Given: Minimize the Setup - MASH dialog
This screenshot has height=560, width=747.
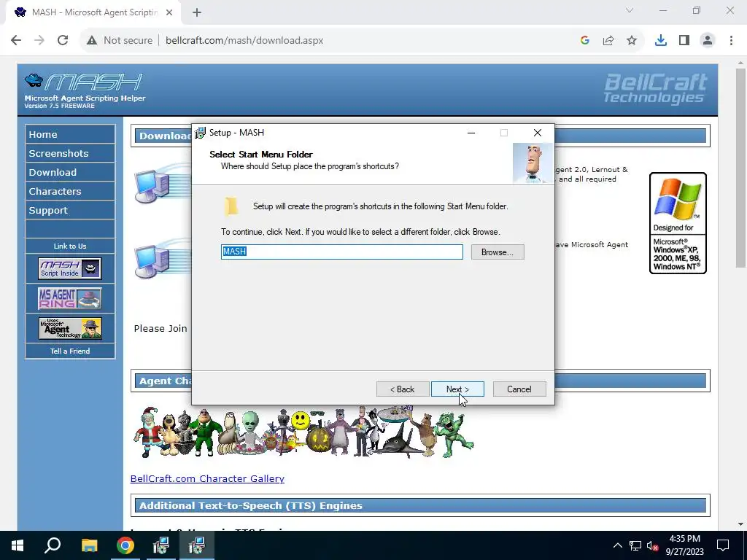Looking at the screenshot, I should (x=471, y=133).
